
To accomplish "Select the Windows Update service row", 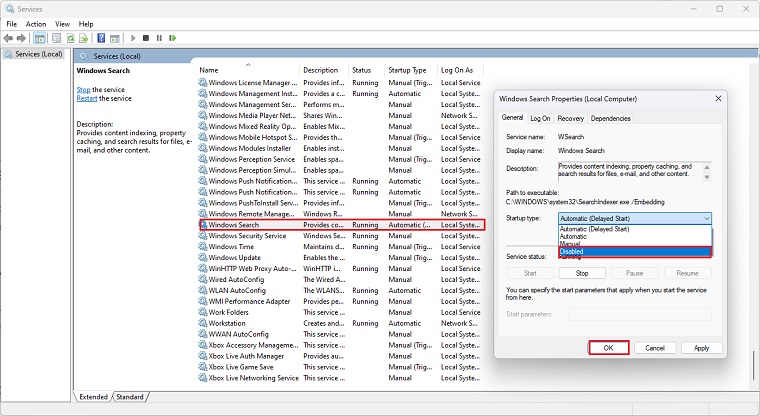I will pos(341,257).
